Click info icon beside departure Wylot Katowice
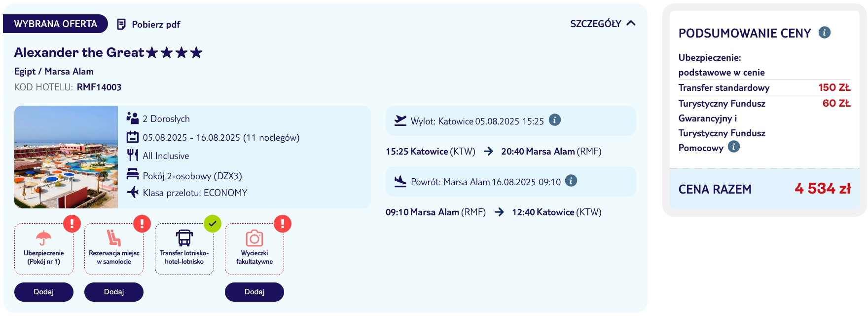 555,120
